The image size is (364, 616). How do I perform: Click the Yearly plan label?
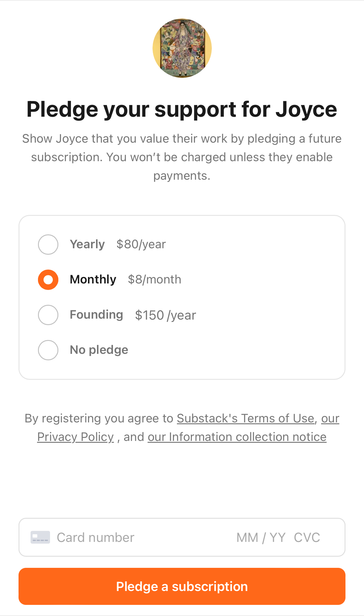87,244
